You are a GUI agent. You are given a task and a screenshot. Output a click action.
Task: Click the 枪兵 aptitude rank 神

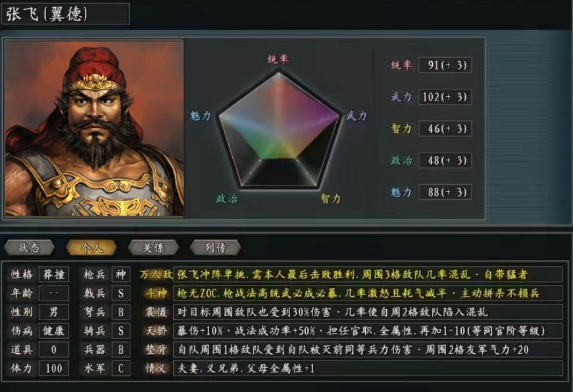pyautogui.click(x=120, y=274)
